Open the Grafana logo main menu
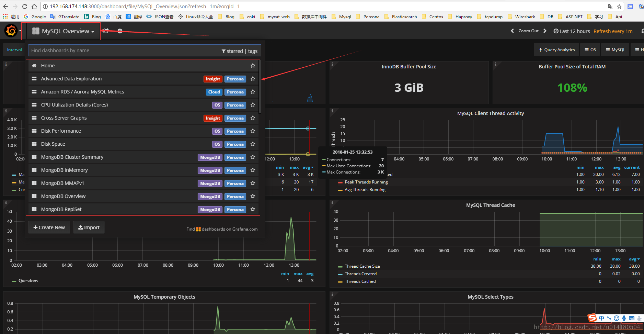 11,31
